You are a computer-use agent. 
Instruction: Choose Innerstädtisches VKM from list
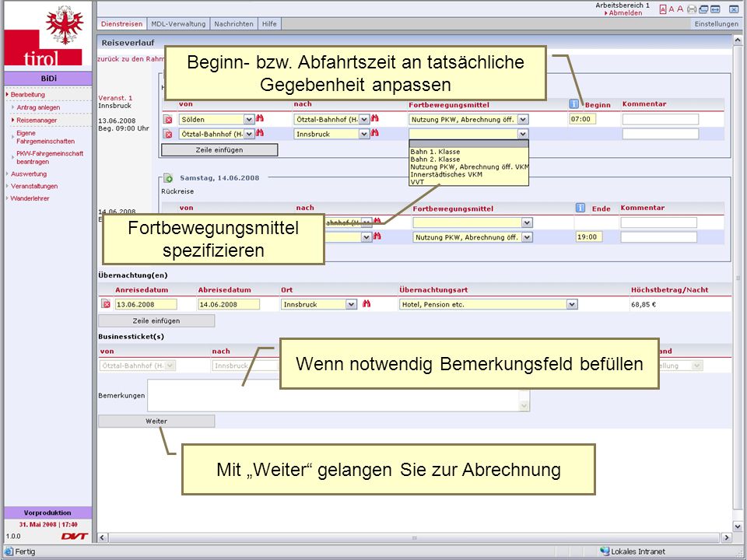[447, 174]
